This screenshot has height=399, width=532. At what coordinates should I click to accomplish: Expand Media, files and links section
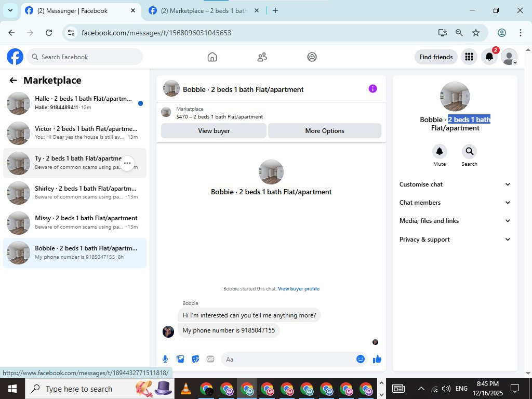point(455,221)
